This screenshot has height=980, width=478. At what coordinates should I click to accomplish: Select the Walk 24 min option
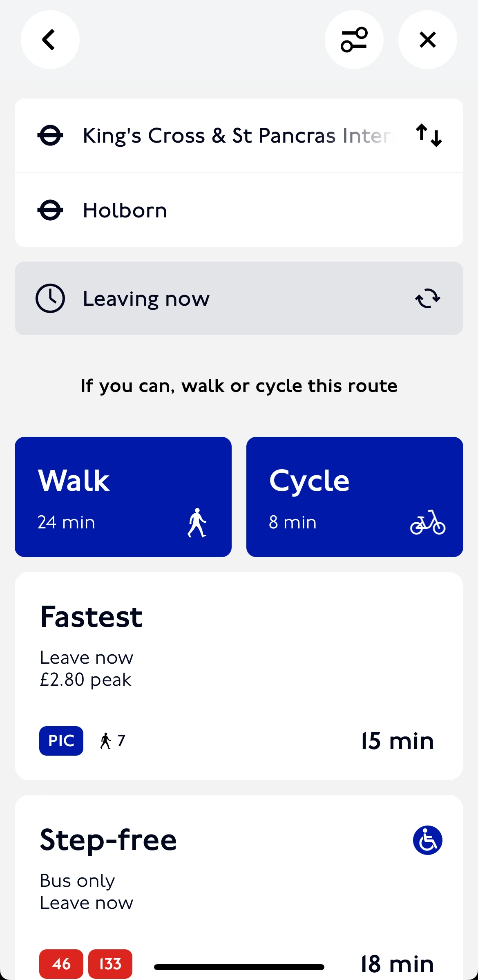pyautogui.click(x=123, y=497)
